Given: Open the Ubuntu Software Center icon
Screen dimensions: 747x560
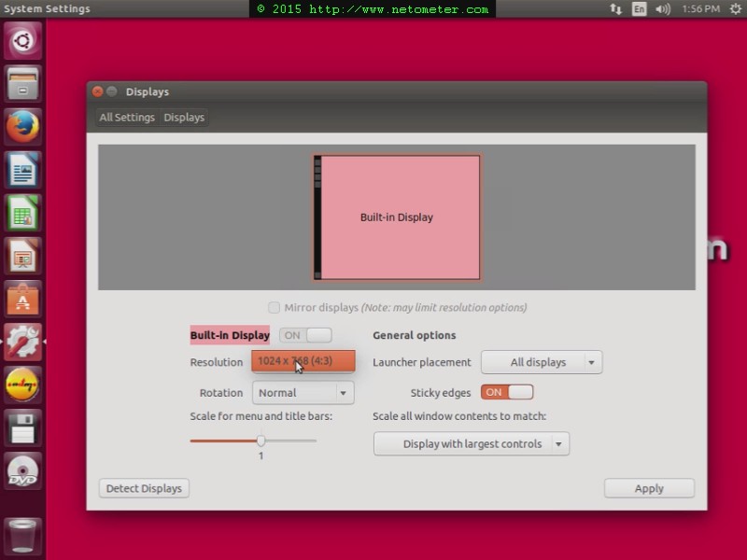Looking at the screenshot, I should tap(21, 300).
